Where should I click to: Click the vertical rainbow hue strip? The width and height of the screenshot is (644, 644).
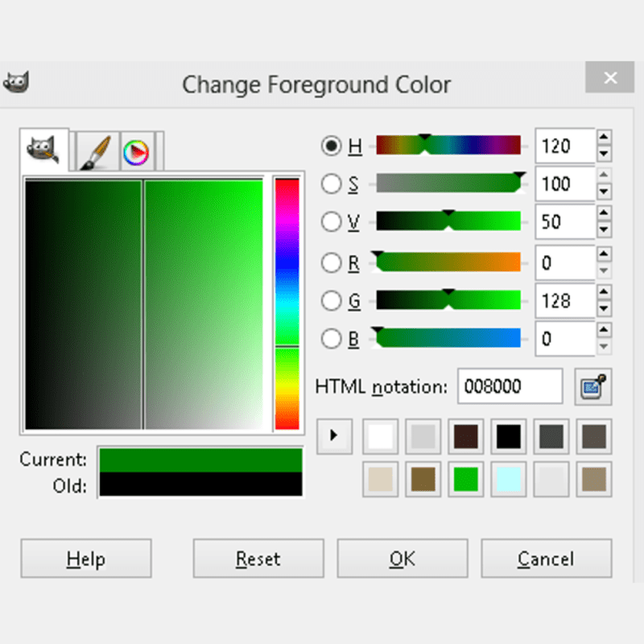287,303
